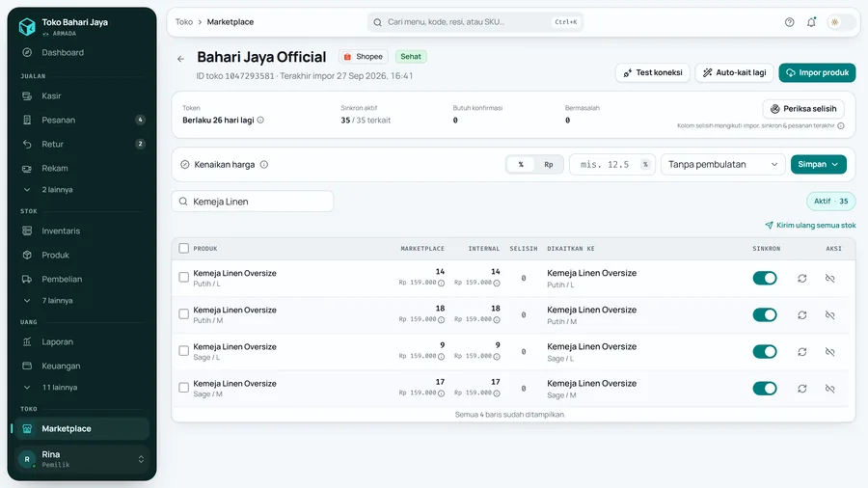Click the back arrow beside Bahari Jaya Official
868x488 pixels.
point(181,59)
